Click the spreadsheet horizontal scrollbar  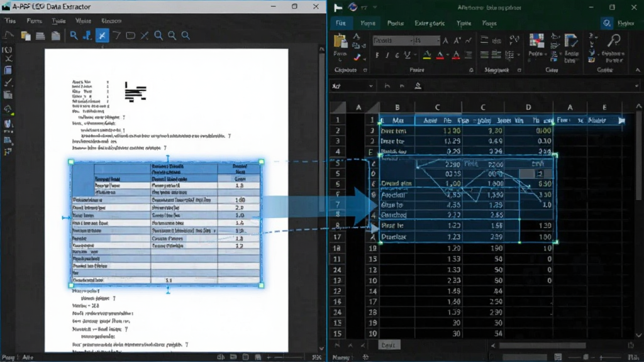coord(542,346)
